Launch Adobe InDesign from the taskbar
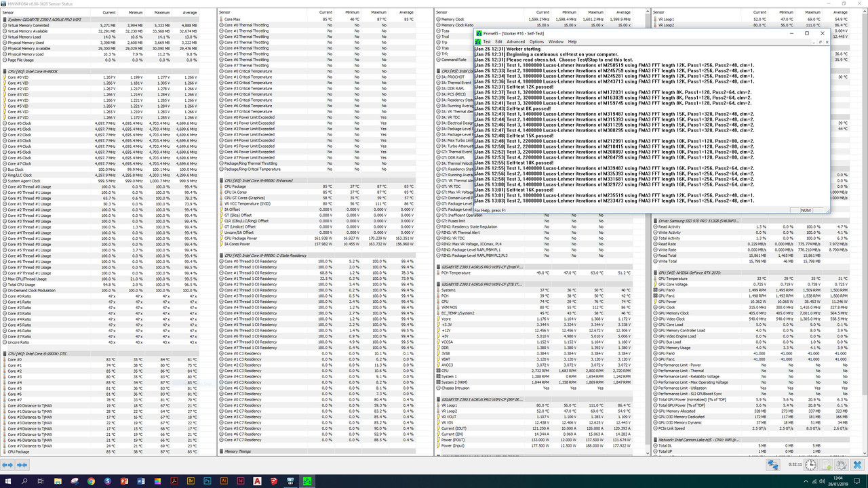This screenshot has width=868, height=488. (x=241, y=481)
